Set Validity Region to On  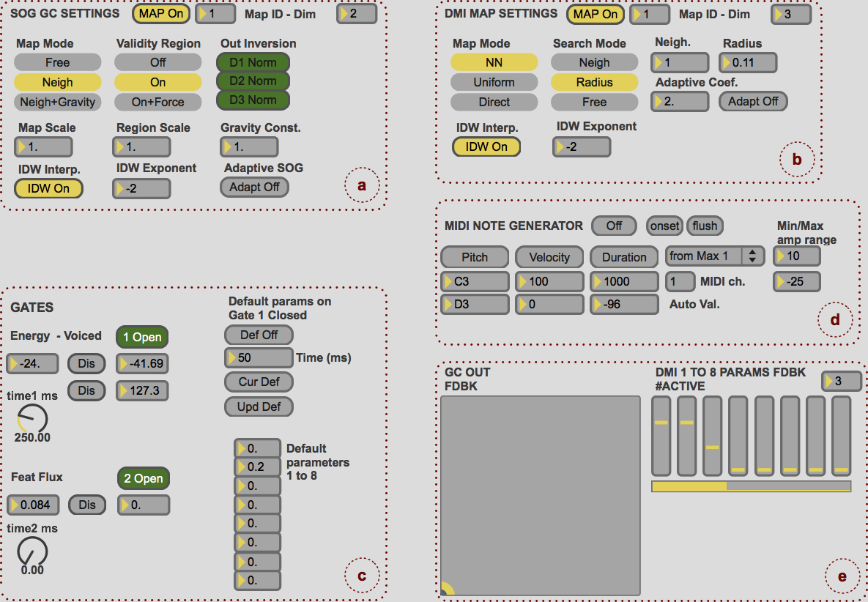point(157,82)
